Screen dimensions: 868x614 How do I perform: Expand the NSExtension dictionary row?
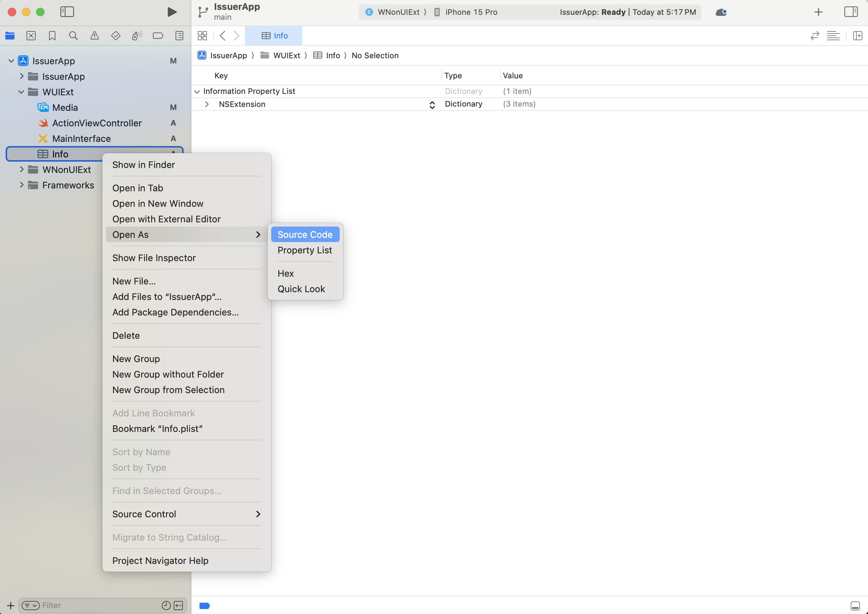(x=207, y=104)
